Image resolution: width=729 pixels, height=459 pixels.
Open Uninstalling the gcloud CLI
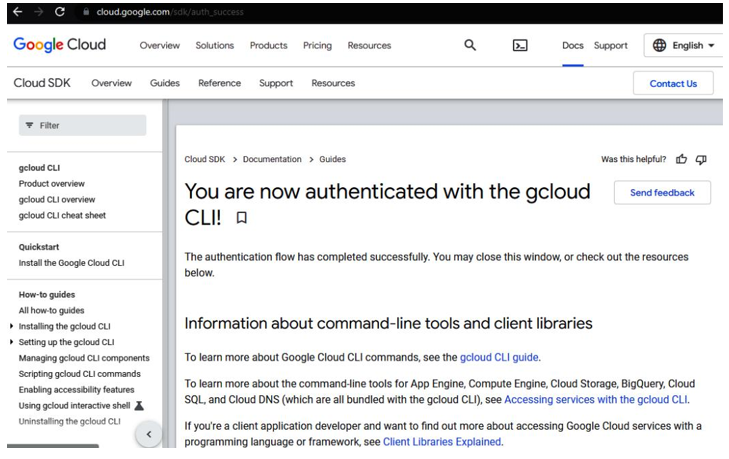(69, 421)
